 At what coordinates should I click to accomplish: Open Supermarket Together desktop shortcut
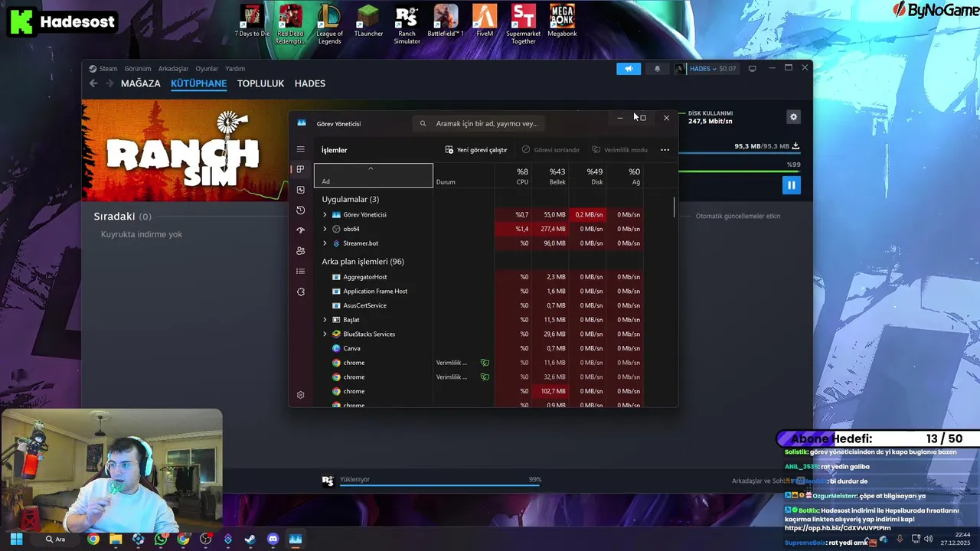pos(523,24)
